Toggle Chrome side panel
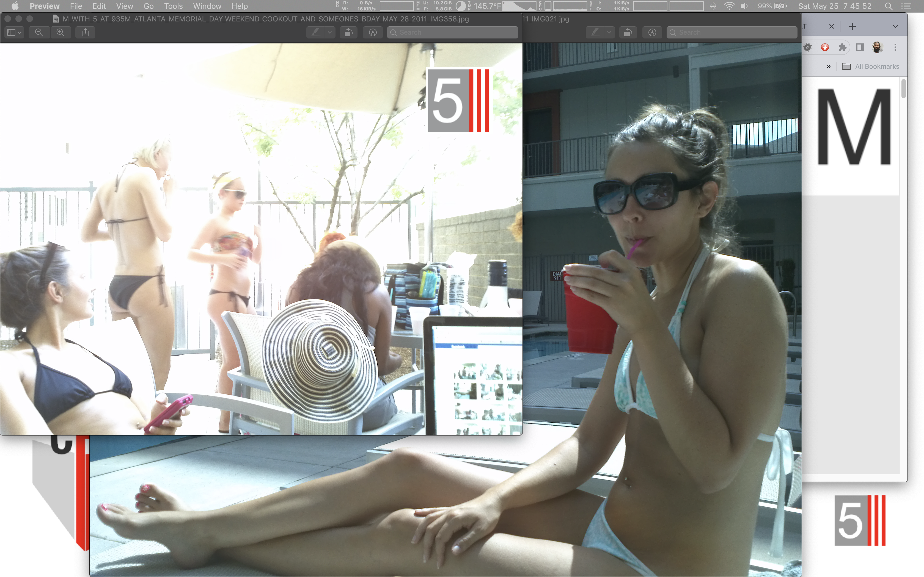This screenshot has width=924, height=577. (x=860, y=47)
